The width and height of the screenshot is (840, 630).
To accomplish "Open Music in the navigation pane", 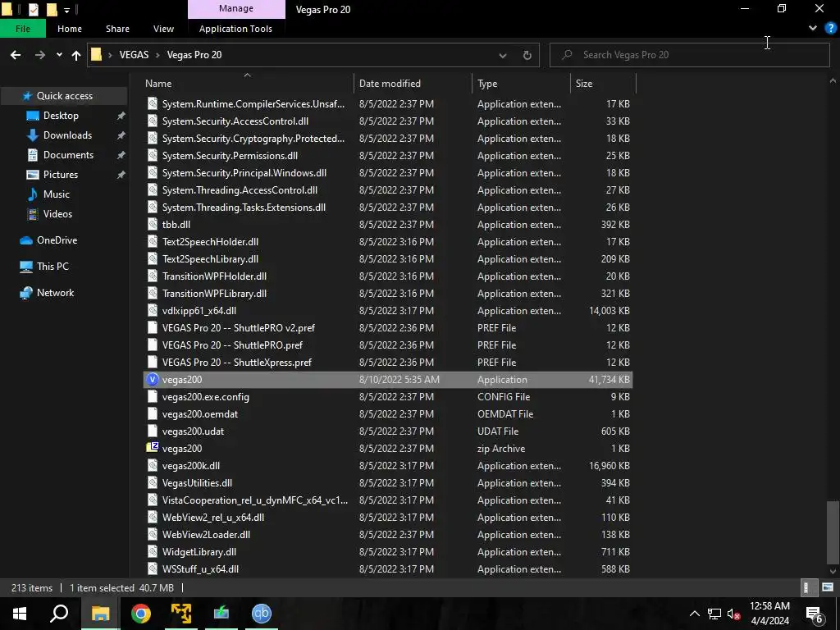I will coord(57,194).
